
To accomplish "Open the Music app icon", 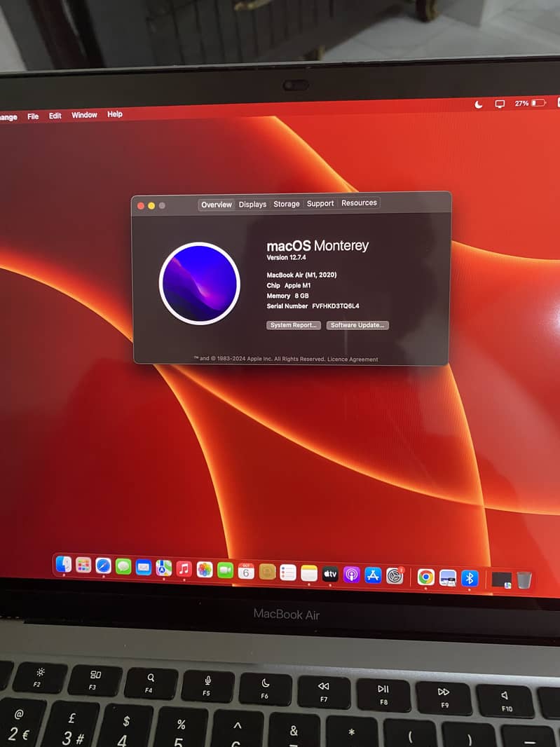I will coord(184,569).
